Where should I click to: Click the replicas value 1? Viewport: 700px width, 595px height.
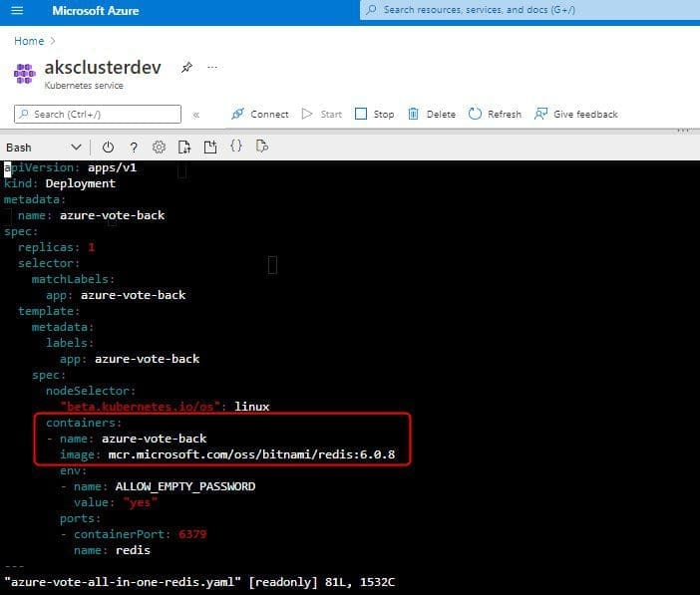(x=92, y=247)
